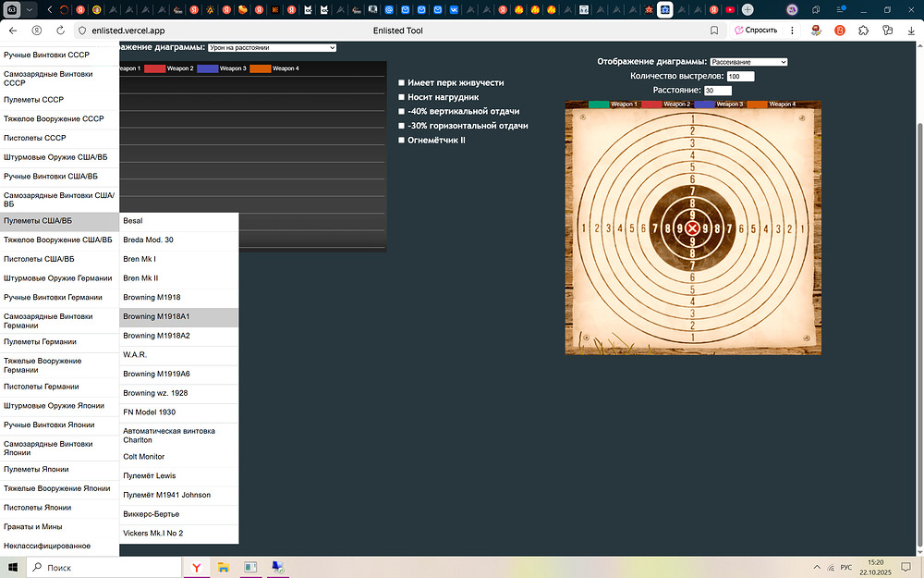Open Yandex Browser from the taskbar

pyautogui.click(x=197, y=567)
